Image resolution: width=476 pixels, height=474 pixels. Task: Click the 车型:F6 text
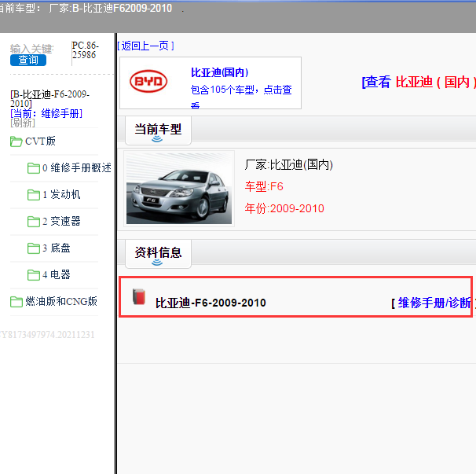tap(264, 186)
